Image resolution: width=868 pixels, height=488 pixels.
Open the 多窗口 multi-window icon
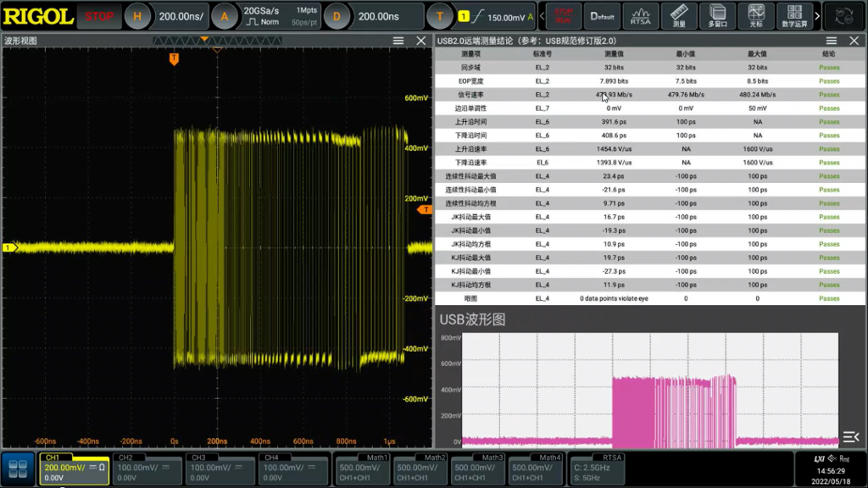pyautogui.click(x=717, y=15)
